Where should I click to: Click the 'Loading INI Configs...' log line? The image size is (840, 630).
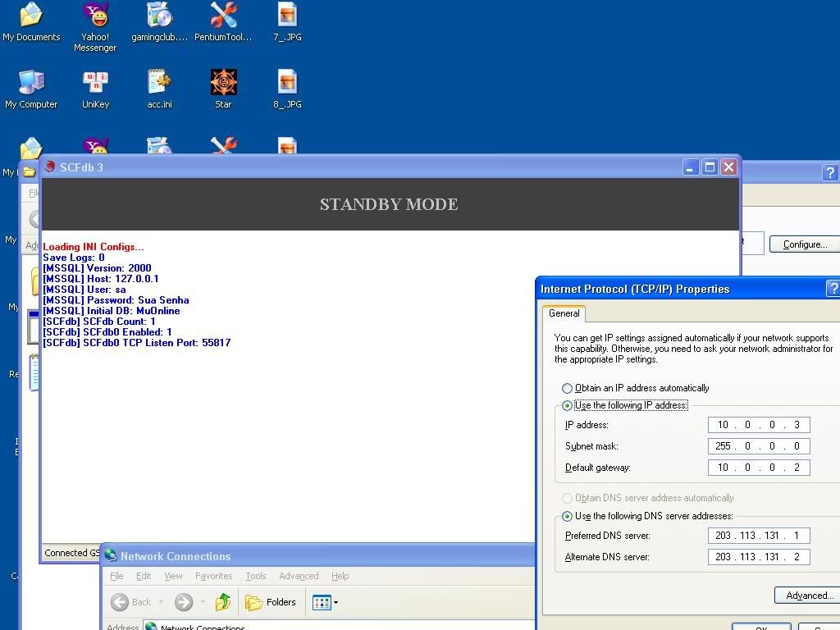pos(94,247)
